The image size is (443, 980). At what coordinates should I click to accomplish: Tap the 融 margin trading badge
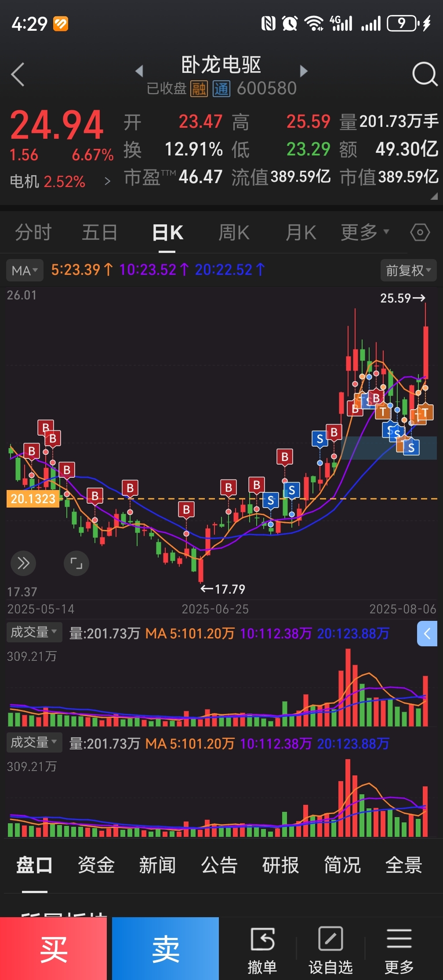199,89
